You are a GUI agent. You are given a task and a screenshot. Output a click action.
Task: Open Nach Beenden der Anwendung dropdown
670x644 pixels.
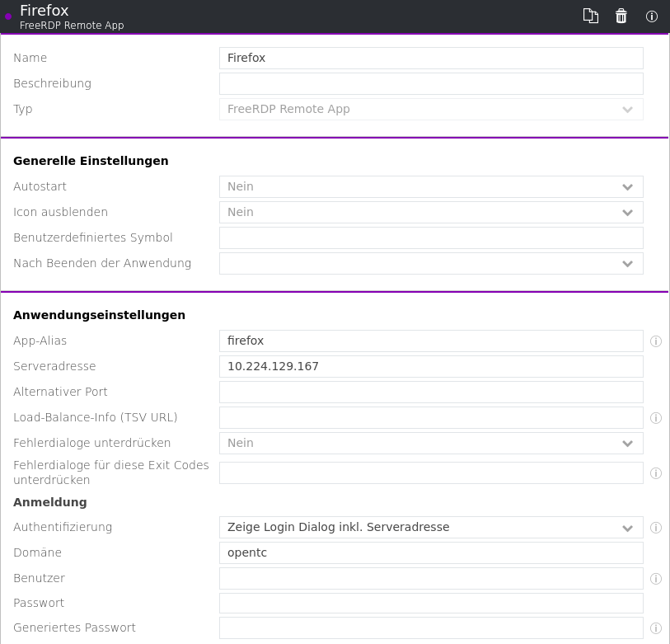point(431,264)
